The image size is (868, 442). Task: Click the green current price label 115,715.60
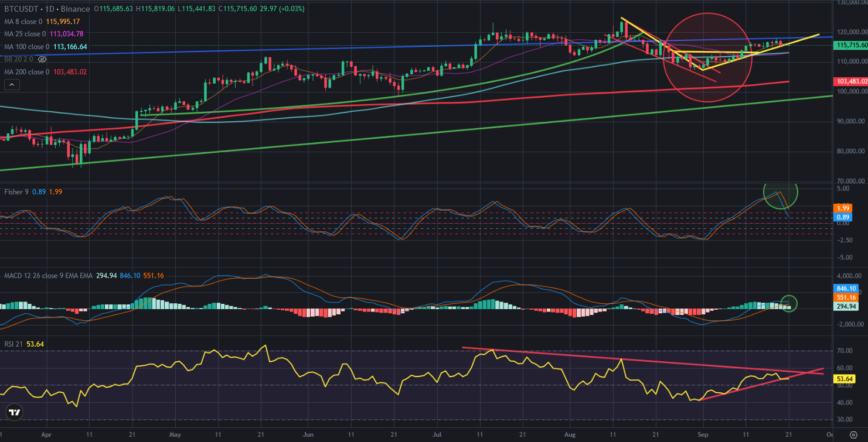[x=851, y=45]
